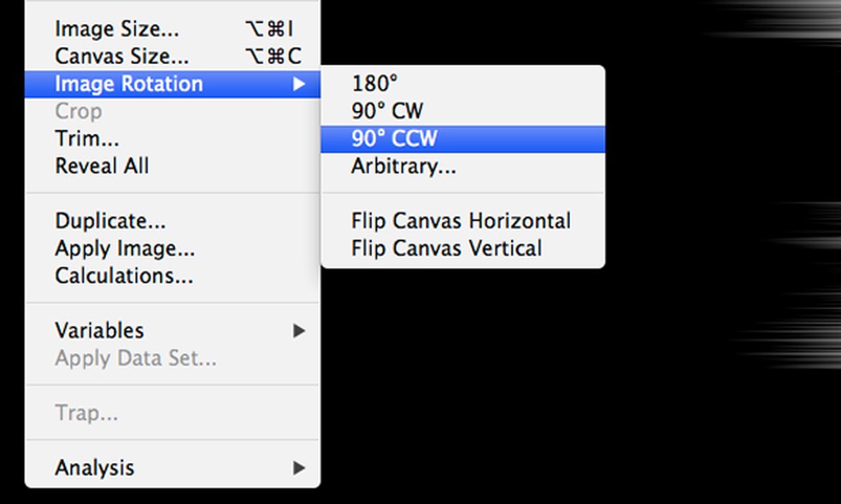Open Apply Image
This screenshot has height=504, width=841.
tap(125, 249)
